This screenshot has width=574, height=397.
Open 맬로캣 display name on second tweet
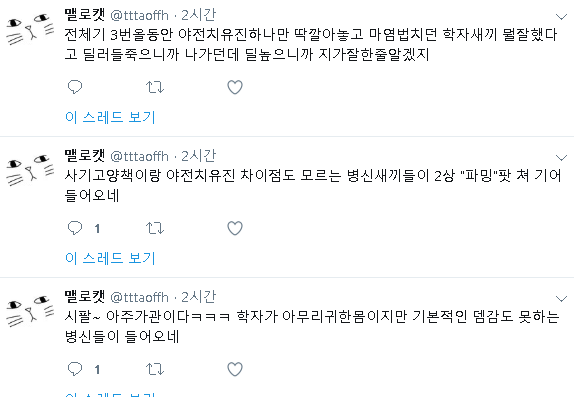85,156
